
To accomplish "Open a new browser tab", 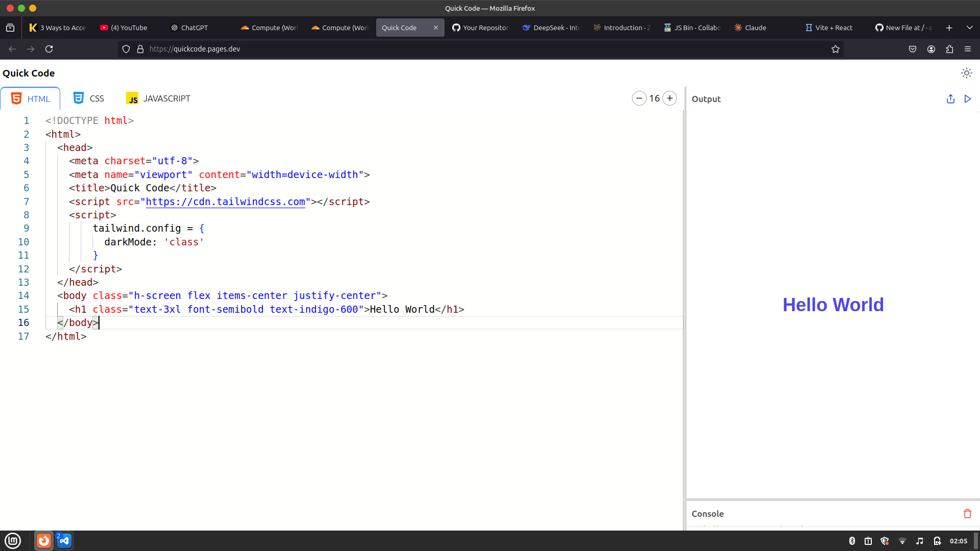I will [949, 28].
